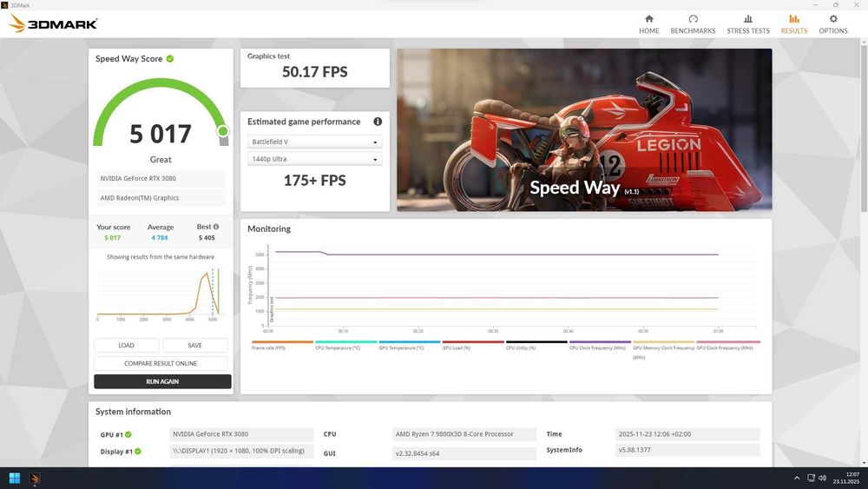Click the 50.17 FPS graphics test value
The height and width of the screenshot is (489, 868).
[x=314, y=72]
